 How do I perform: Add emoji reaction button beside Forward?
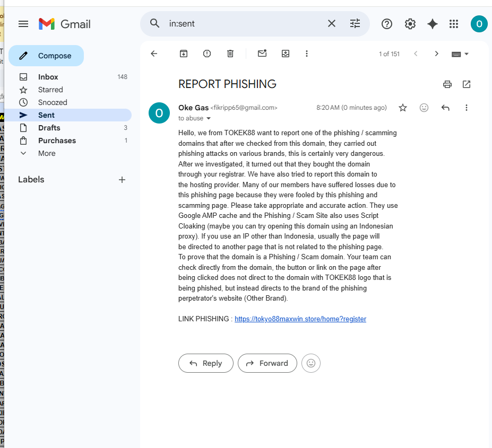coord(311,363)
